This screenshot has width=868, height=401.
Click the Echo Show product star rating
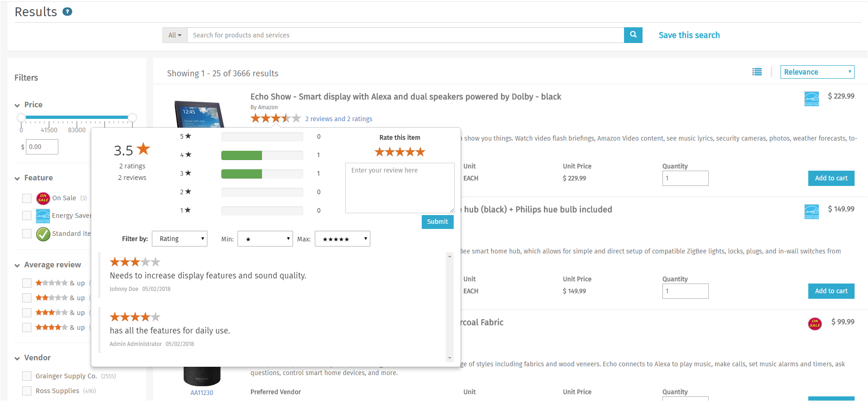275,118
